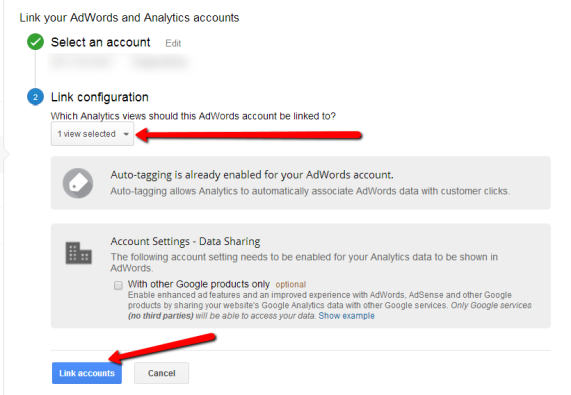This screenshot has width=571, height=395.
Task: Click the Data Sharing building icon
Action: point(78,253)
